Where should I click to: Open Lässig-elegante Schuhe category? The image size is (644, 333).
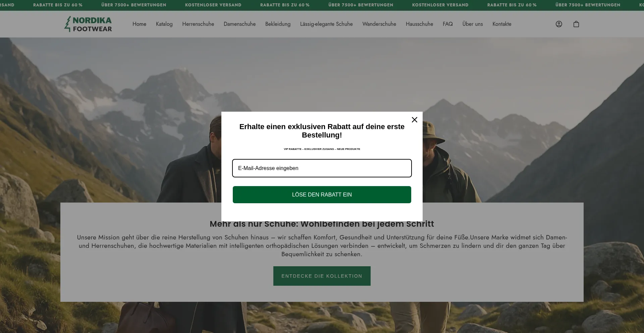326,24
